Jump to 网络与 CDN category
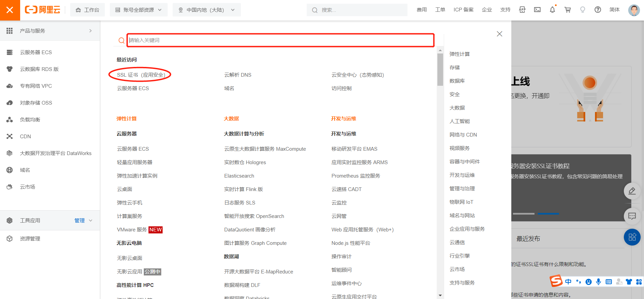The height and width of the screenshot is (299, 644). click(463, 135)
